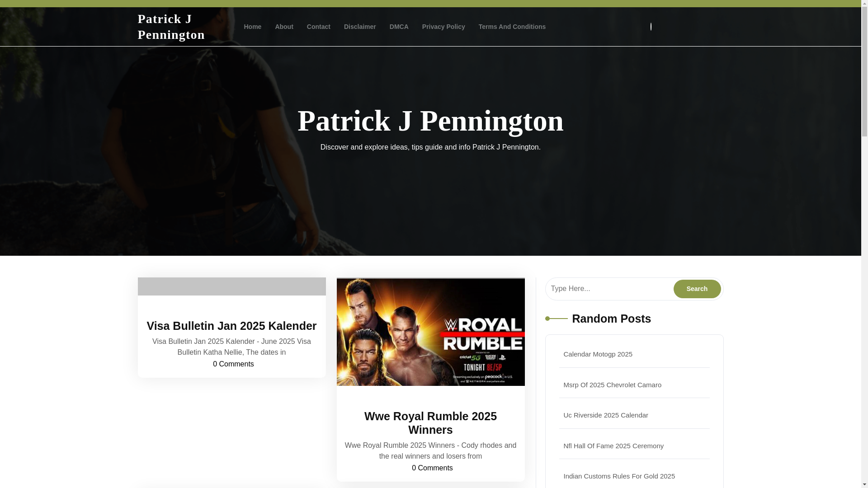This screenshot has height=488, width=868.
Task: Open the Privacy Policy page
Action: [x=443, y=27]
